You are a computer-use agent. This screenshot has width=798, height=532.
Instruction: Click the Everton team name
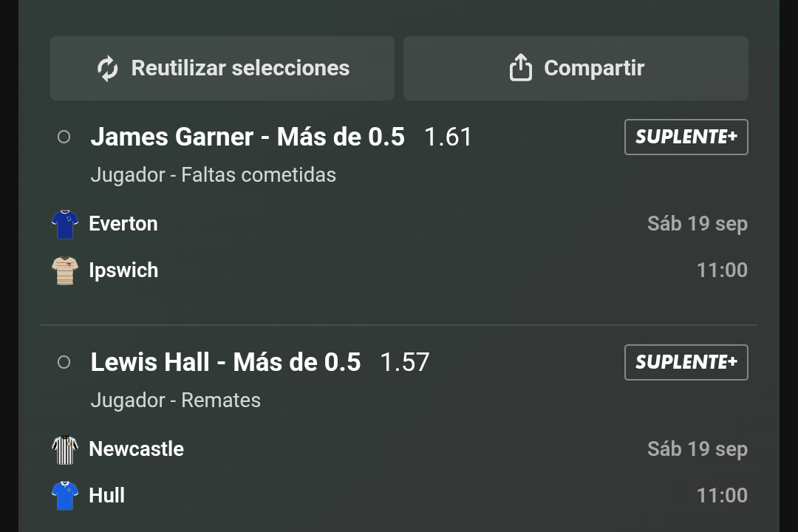click(123, 224)
